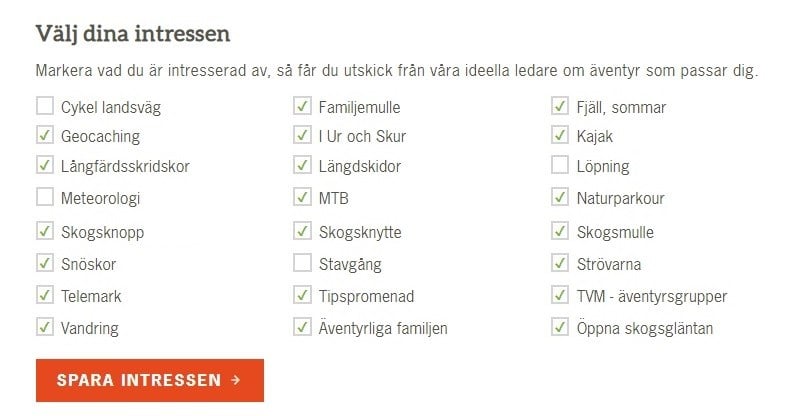The width and height of the screenshot is (785, 416).
Task: Untick the Långfärdsskridskor option
Action: (x=45, y=165)
